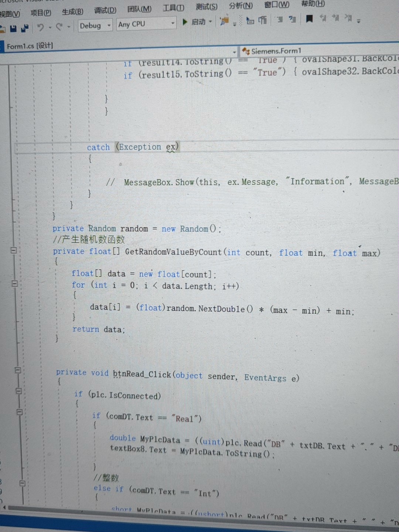Open the 工具(T) menu
The height and width of the screenshot is (532, 399).
coord(173,8)
